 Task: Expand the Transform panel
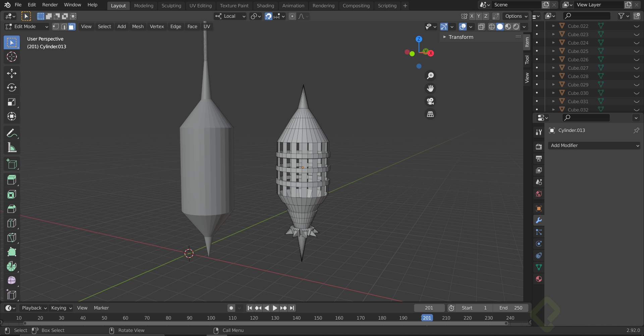[461, 37]
